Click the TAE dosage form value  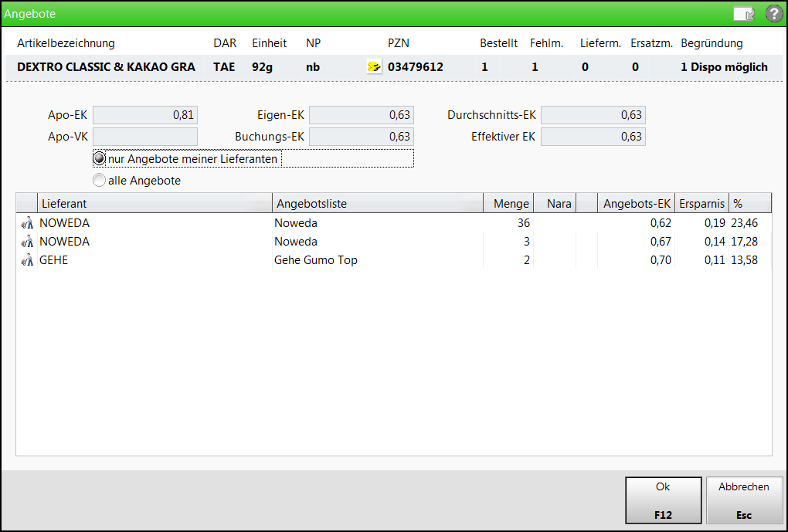(224, 67)
